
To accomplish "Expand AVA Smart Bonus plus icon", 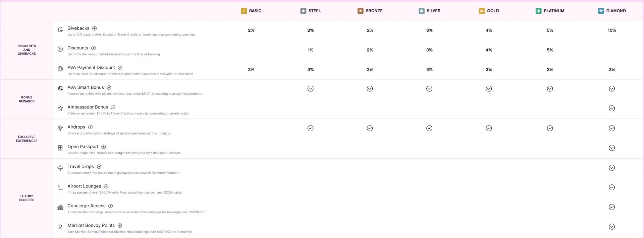I will (x=109, y=88).
